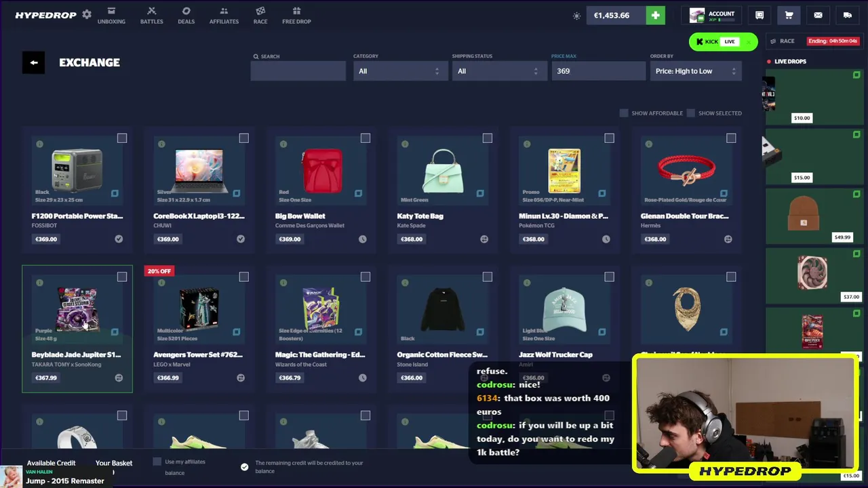
Task: Click the Price Max field showing 369
Action: [x=599, y=71]
